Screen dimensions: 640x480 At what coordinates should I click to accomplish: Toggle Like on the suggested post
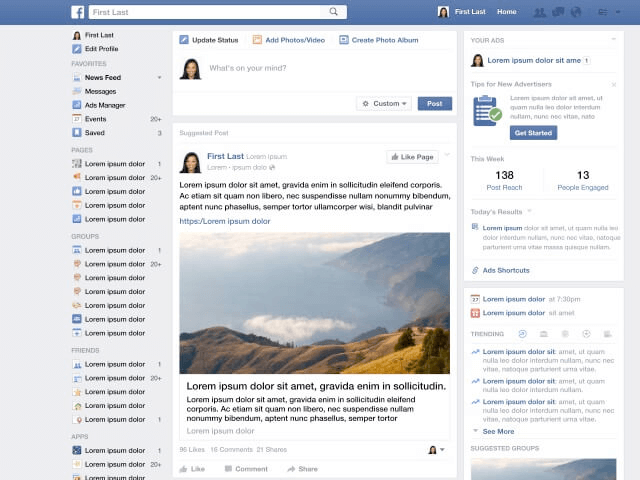(192, 469)
